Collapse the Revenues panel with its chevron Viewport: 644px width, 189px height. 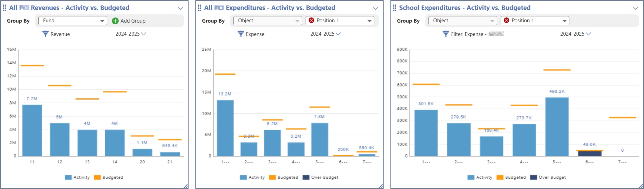180,8
